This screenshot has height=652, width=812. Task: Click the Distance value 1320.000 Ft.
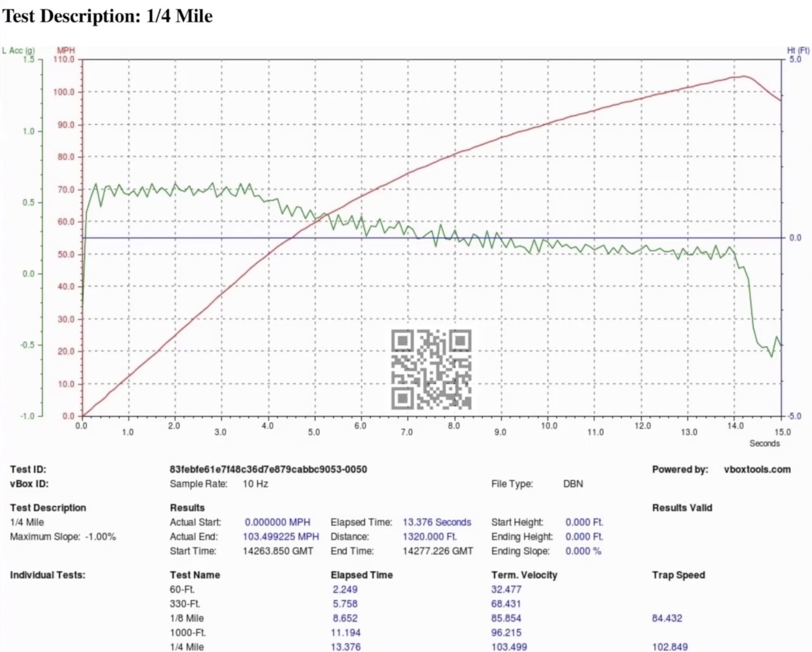[x=432, y=536]
